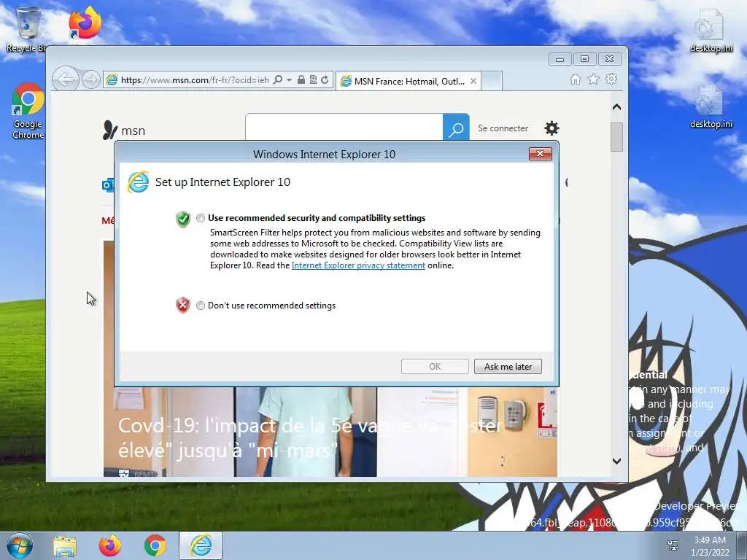The height and width of the screenshot is (560, 747).
Task: Select the Firefox desktop shortcut icon
Action: click(x=85, y=24)
